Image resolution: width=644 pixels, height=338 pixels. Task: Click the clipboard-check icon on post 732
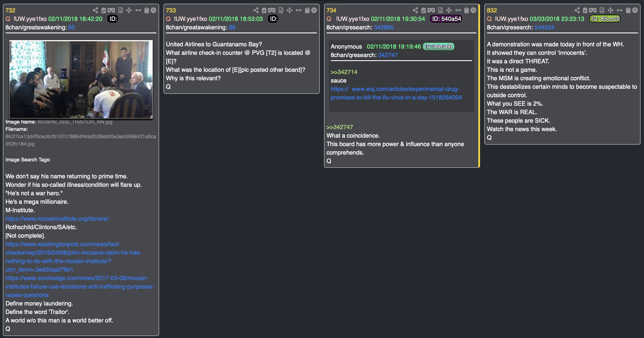[104, 10]
